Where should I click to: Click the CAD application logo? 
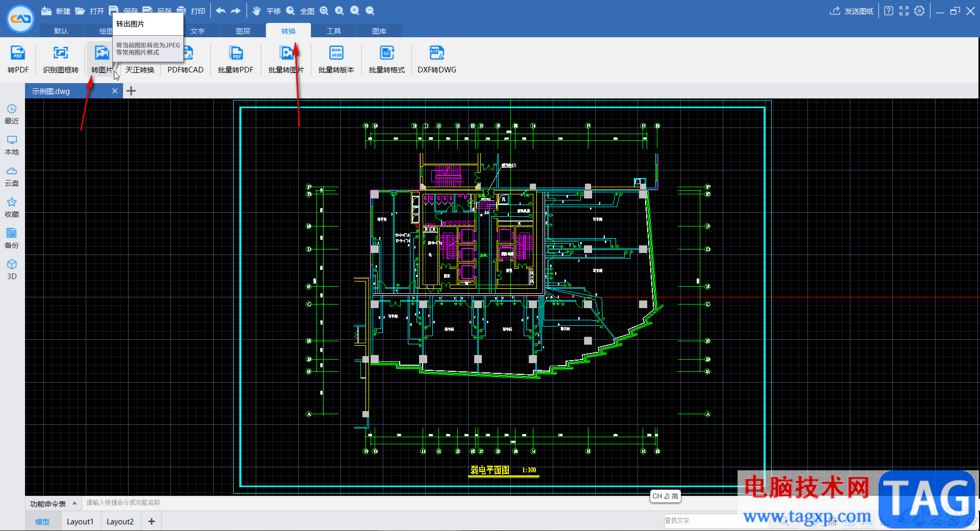[x=20, y=19]
